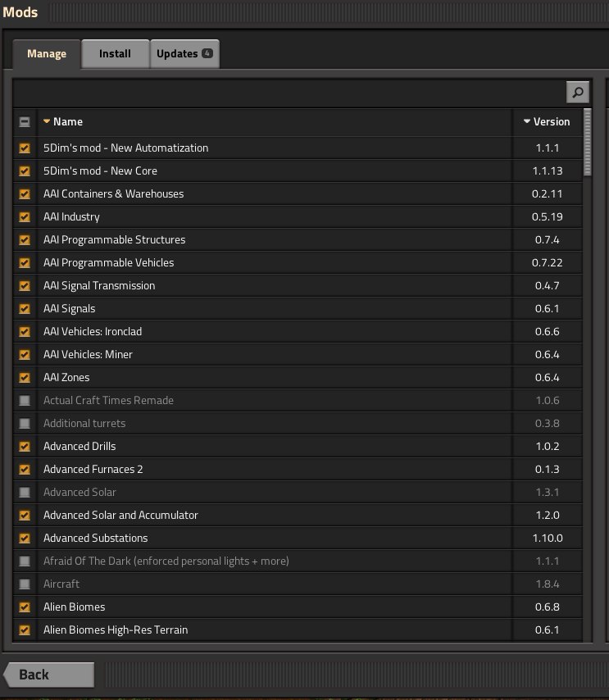Disable Advanced Substations checkbox
The image size is (609, 700).
(25, 539)
